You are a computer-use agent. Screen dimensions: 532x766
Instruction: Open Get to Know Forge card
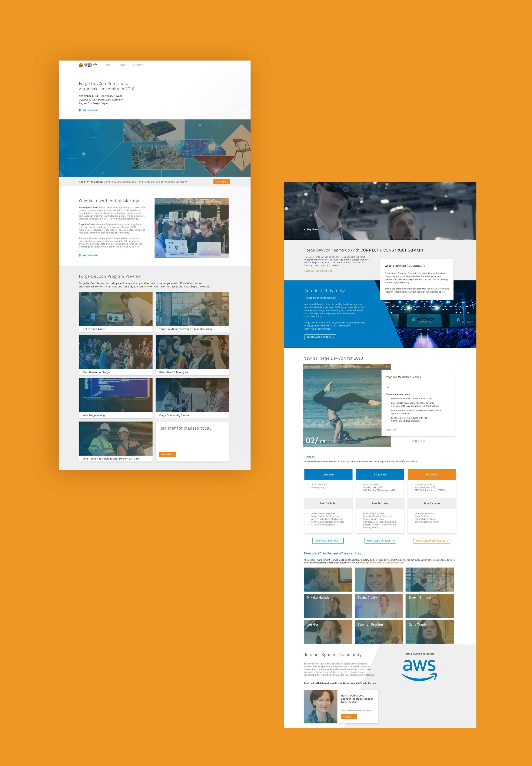(116, 312)
